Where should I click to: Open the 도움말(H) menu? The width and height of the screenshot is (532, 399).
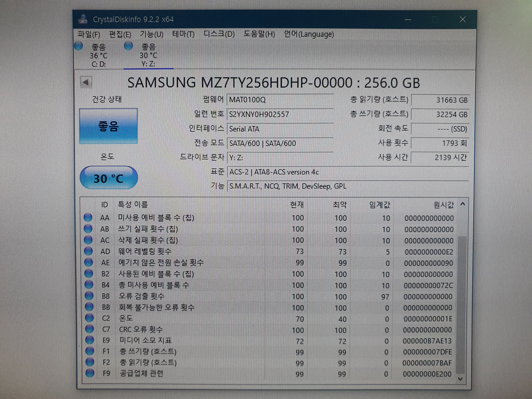pyautogui.click(x=259, y=34)
